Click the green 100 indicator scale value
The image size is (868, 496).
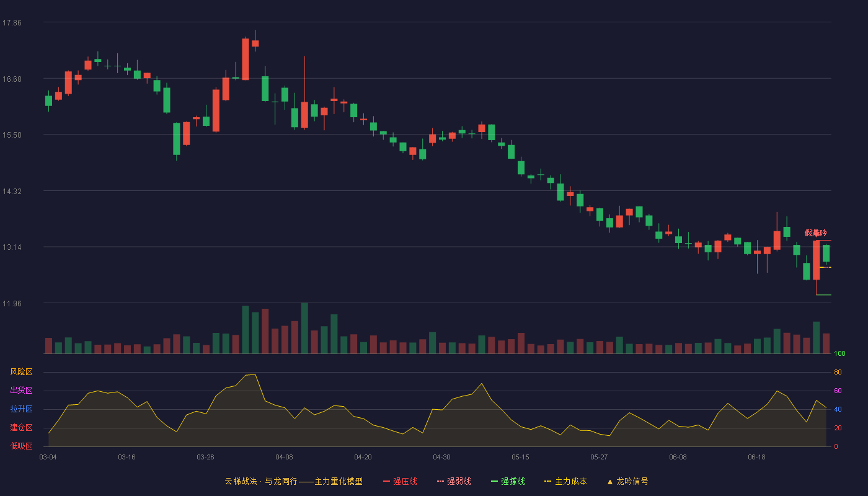tap(839, 354)
